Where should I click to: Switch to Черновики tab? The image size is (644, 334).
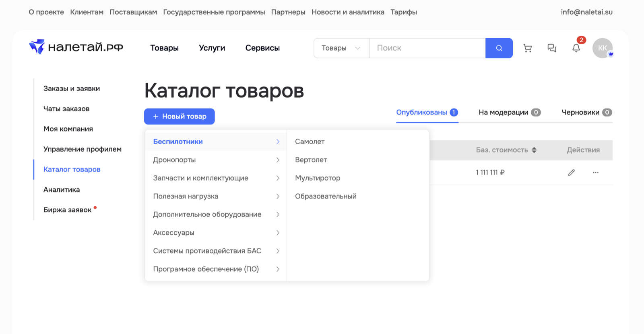point(587,113)
